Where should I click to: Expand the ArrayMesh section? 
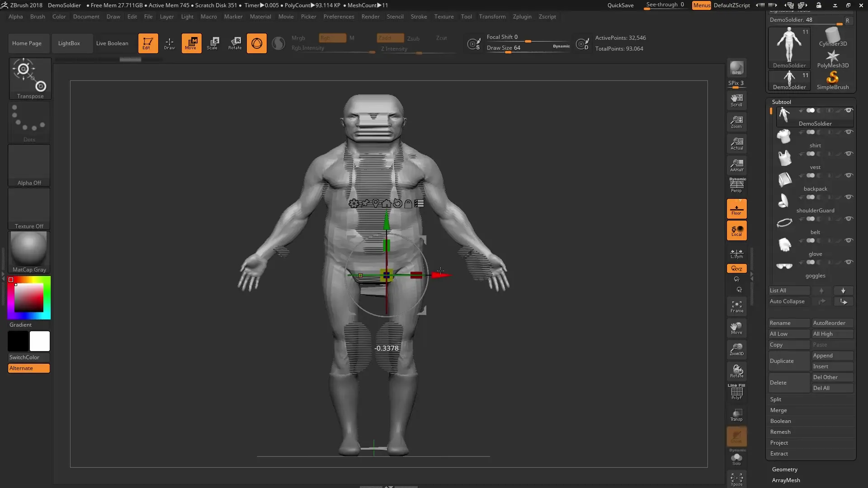click(x=786, y=480)
